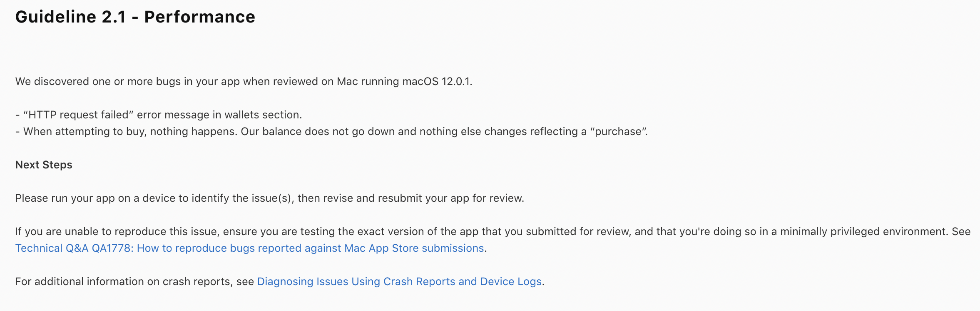
Task: Click the quoted word "purchase"
Action: pyautogui.click(x=618, y=132)
